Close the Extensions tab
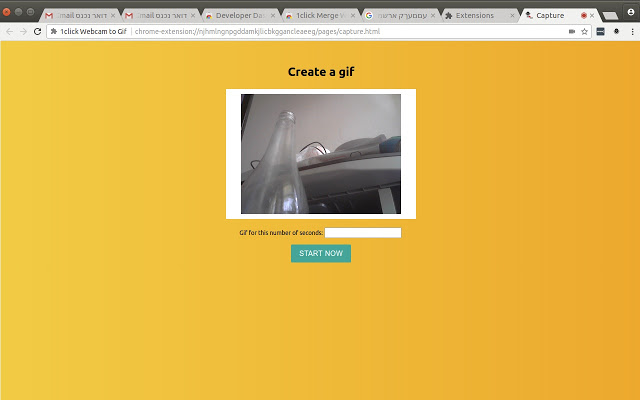This screenshot has height=400, width=640. [513, 16]
